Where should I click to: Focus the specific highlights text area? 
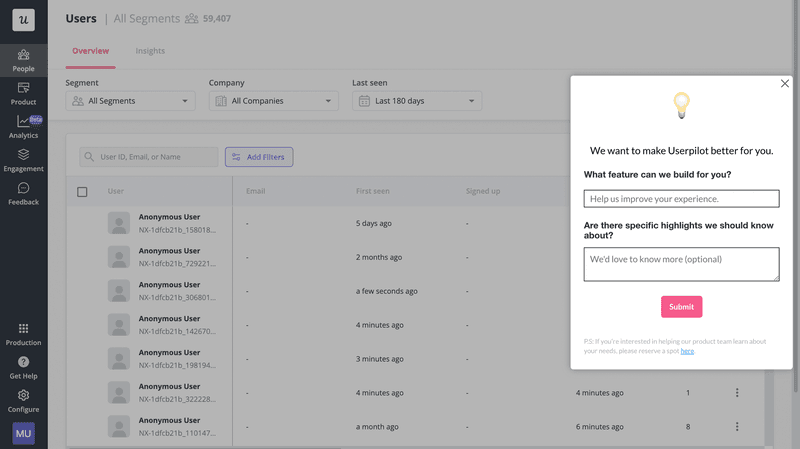pos(682,264)
